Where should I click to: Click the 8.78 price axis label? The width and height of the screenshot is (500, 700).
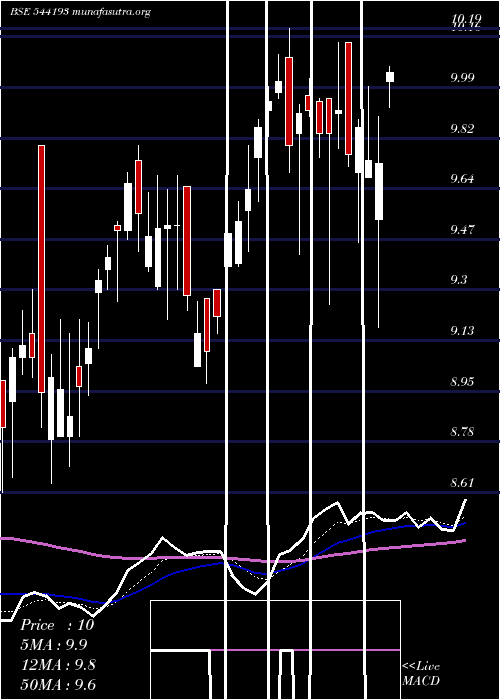pos(462,432)
